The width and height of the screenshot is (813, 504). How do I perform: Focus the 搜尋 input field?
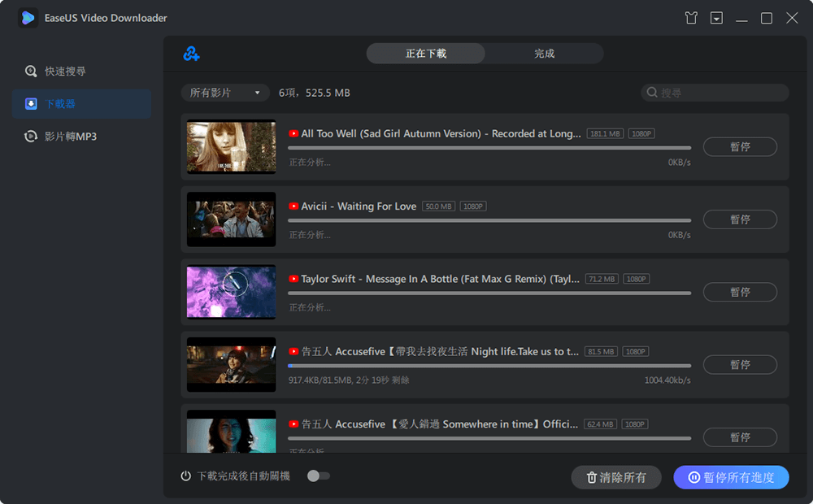click(x=715, y=93)
